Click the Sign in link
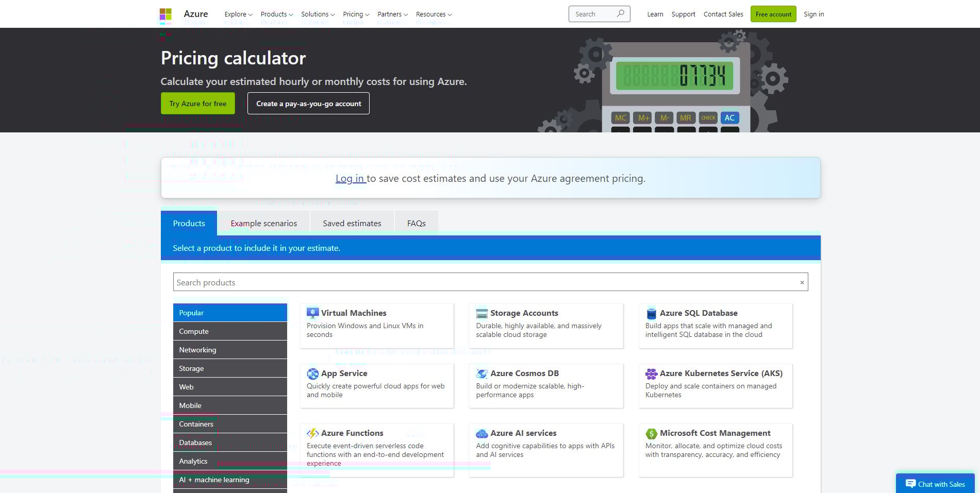The image size is (980, 493). (x=813, y=14)
